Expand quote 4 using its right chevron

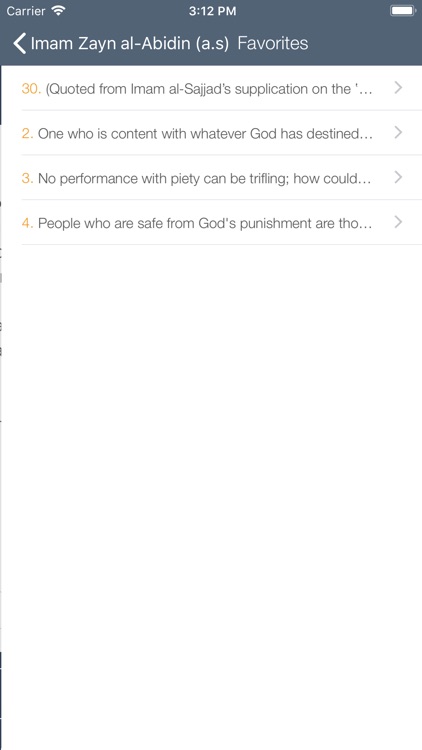pos(398,222)
